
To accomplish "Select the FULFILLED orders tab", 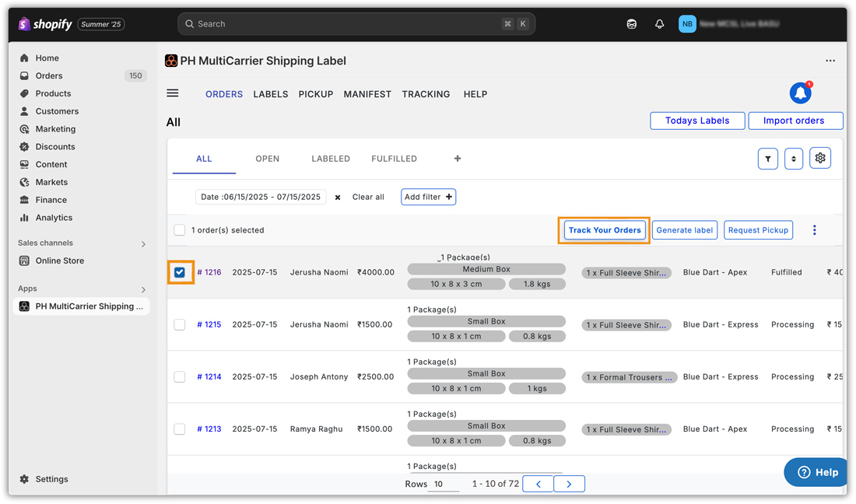I will click(x=395, y=159).
